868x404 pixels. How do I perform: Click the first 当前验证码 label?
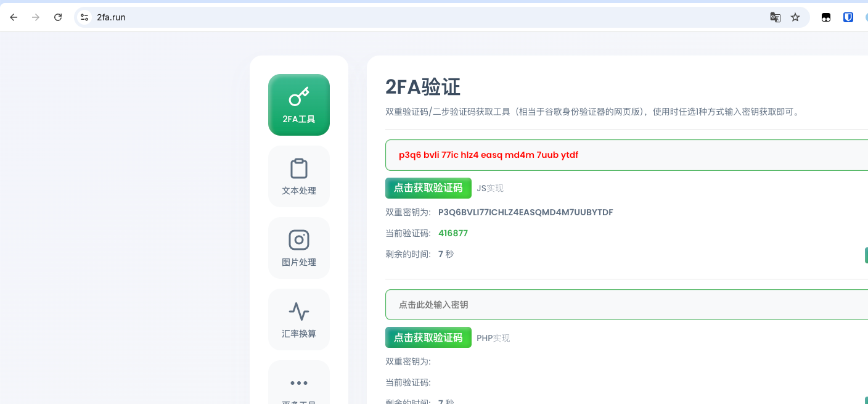[x=408, y=233]
